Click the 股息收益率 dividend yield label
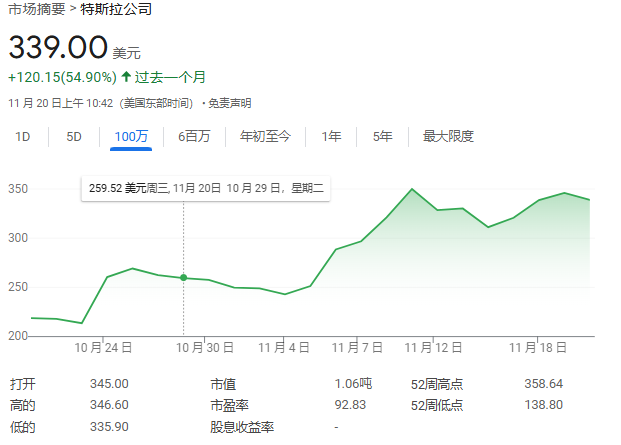Image resolution: width=621 pixels, height=445 pixels. pos(242,427)
